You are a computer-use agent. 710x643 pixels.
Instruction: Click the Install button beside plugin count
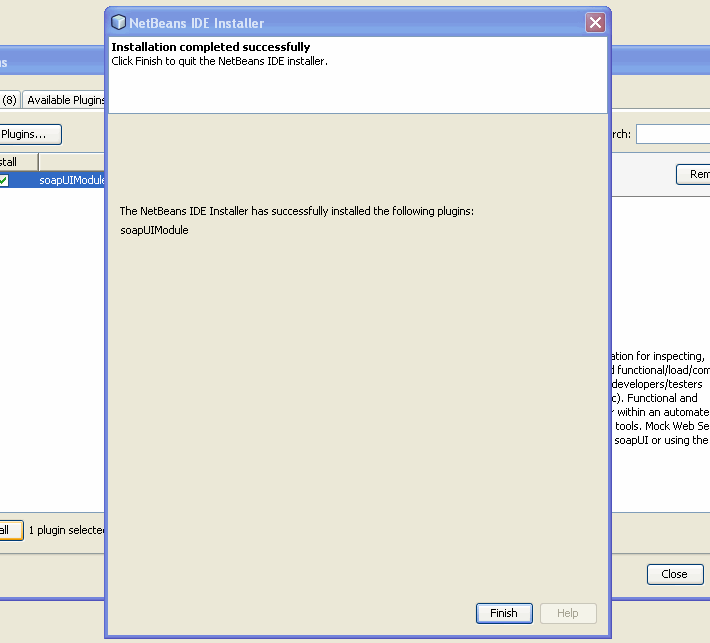click(x=11, y=530)
